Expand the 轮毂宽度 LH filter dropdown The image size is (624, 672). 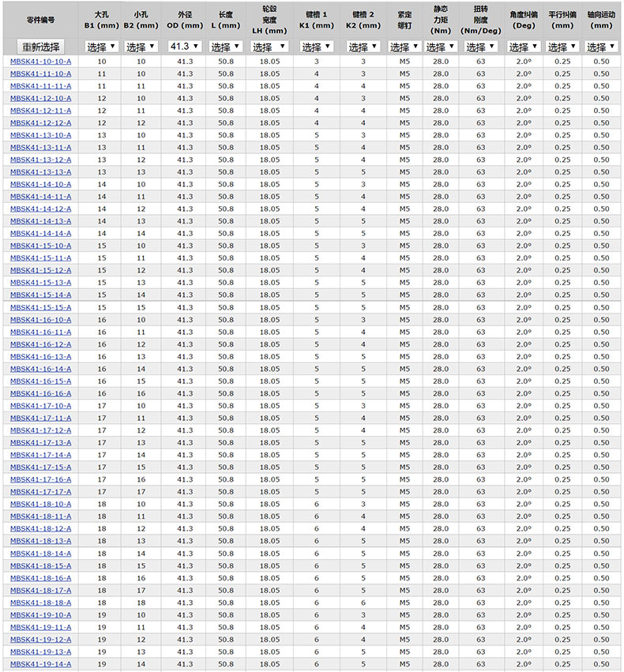269,47
